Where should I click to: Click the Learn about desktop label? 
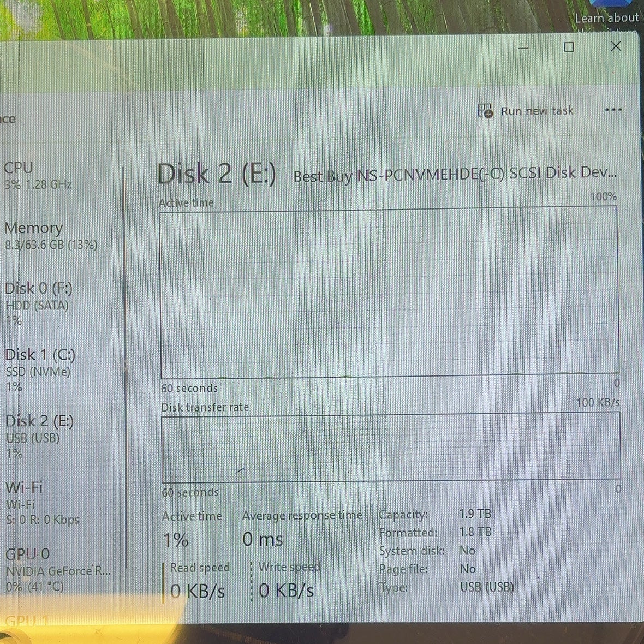[x=607, y=18]
